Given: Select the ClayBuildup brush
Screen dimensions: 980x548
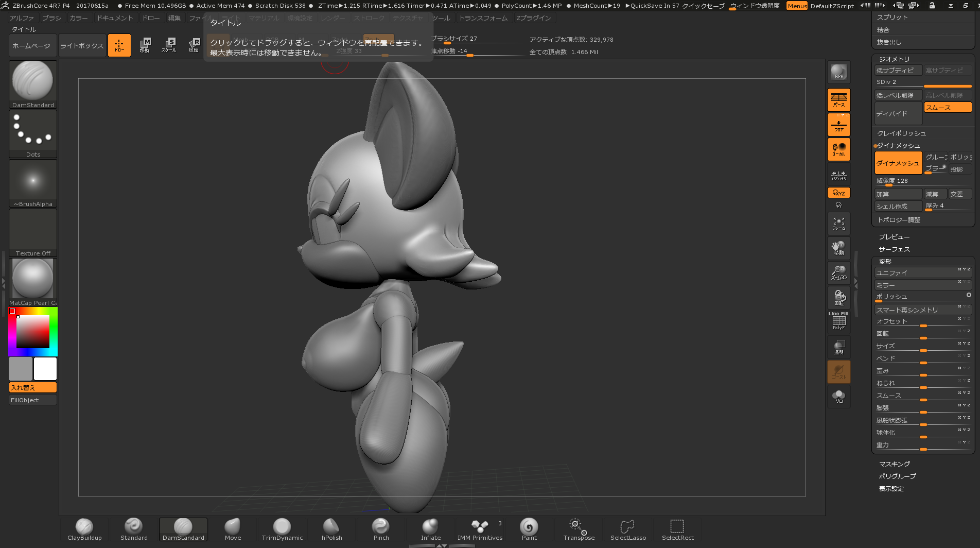Looking at the screenshot, I should point(84,529).
